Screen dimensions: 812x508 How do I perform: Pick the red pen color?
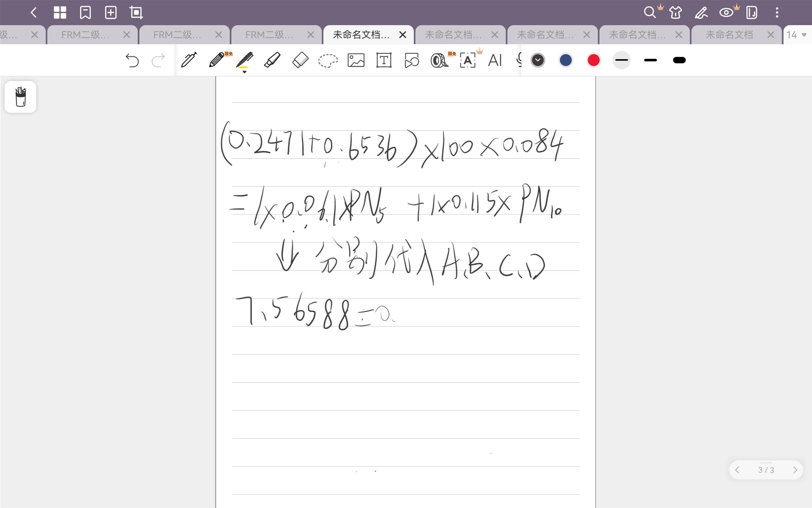[593, 60]
